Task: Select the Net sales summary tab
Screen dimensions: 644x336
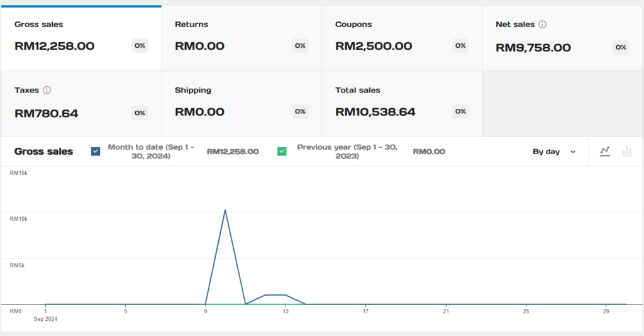Action: 563,38
